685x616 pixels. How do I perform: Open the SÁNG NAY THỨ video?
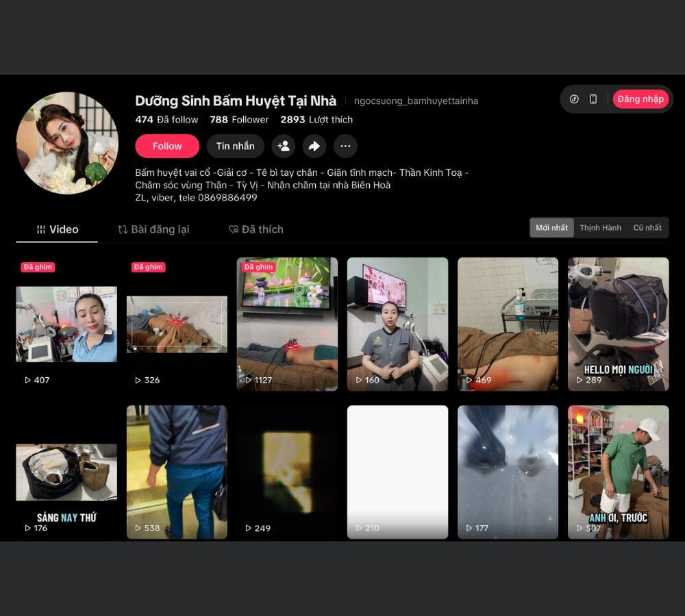[66, 472]
